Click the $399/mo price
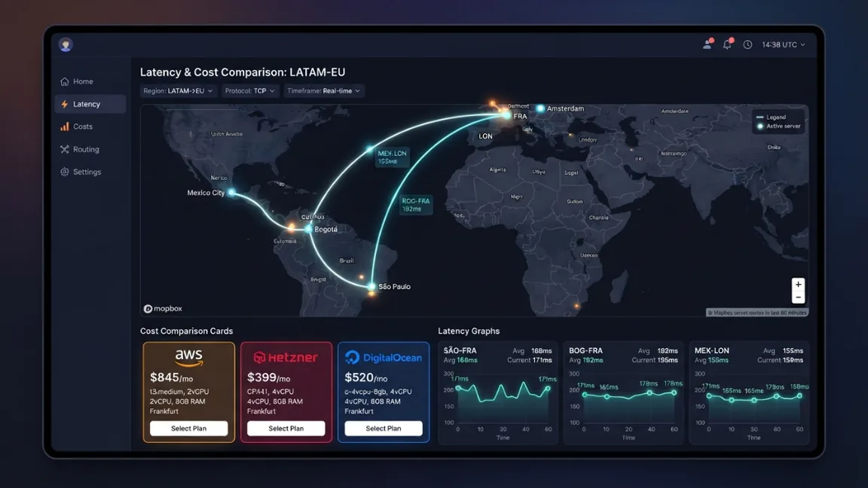This screenshot has width=868, height=488. [268, 378]
